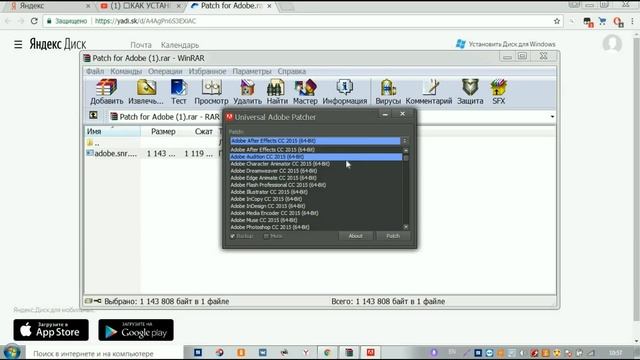The image size is (640, 360).
Task: Select Adobe Edge Animate CC 2015
Action: 316,178
